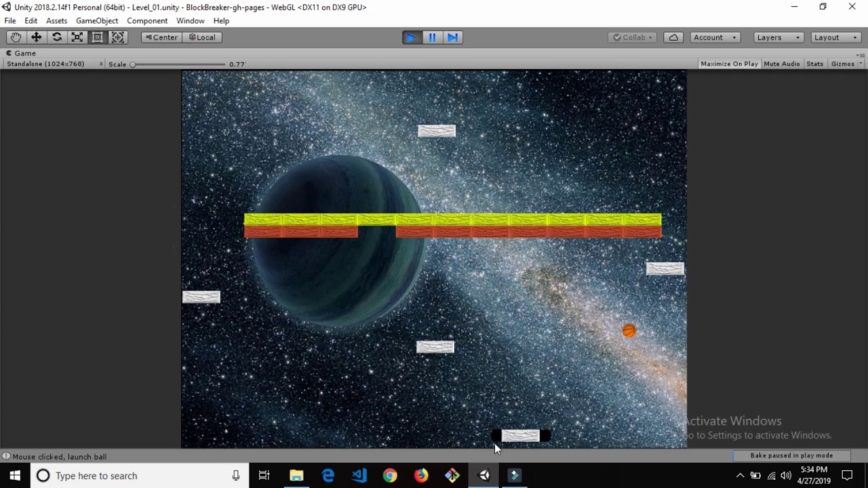868x488 pixels.
Task: Toggle handle rotation Local button
Action: pyautogui.click(x=202, y=37)
